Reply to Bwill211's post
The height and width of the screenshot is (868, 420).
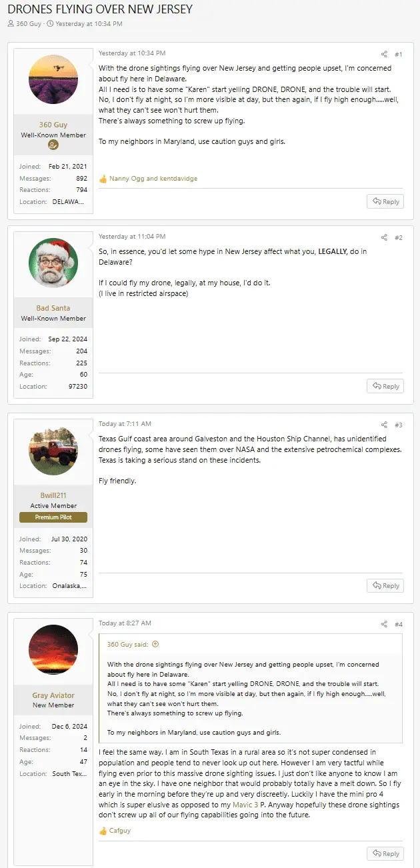[385, 585]
